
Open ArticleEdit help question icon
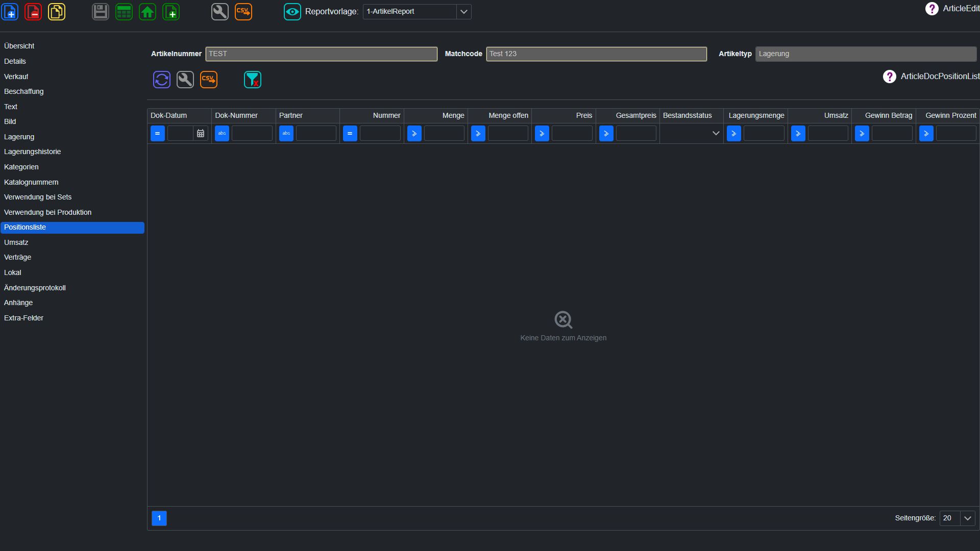(x=932, y=9)
